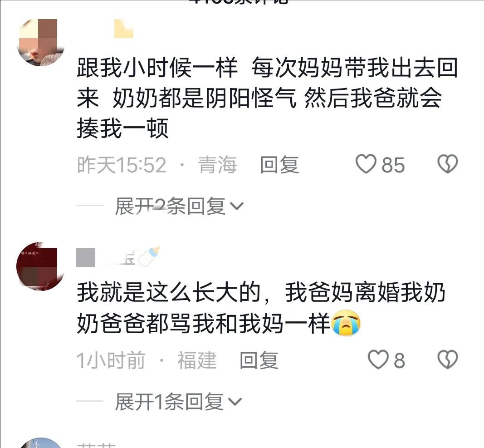Tap chevron next to 展开1条回复
Viewport: 484px width, 448px height.
(235, 402)
